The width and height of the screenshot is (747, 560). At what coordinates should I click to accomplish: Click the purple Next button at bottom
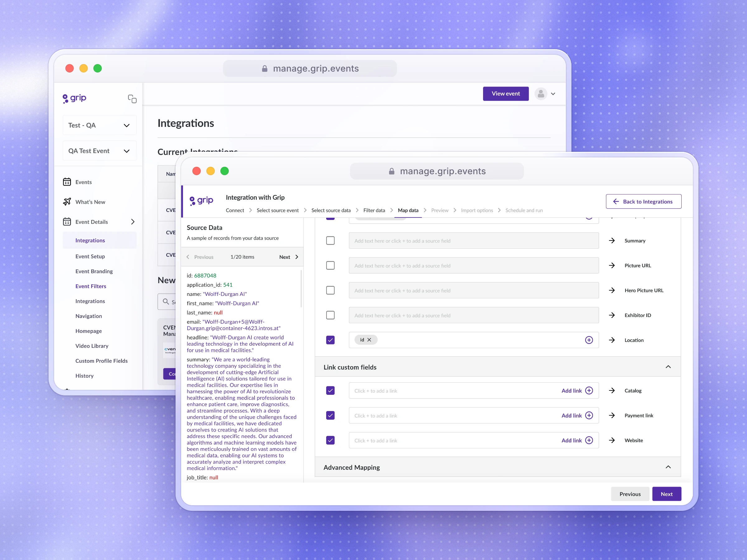click(x=667, y=494)
